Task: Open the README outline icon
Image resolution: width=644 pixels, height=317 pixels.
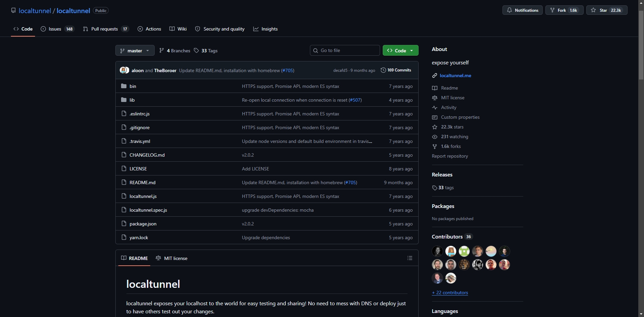Action: pos(410,258)
